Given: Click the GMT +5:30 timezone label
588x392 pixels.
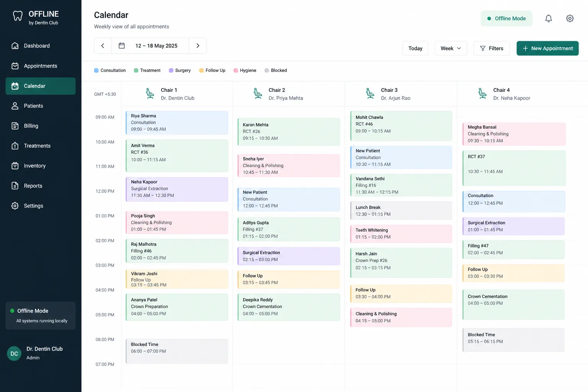Looking at the screenshot, I should tap(105, 94).
